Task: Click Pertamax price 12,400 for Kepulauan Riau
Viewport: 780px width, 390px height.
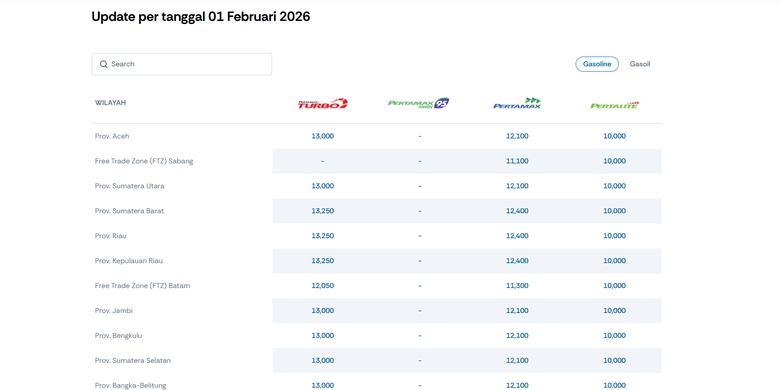Action: coord(517,261)
